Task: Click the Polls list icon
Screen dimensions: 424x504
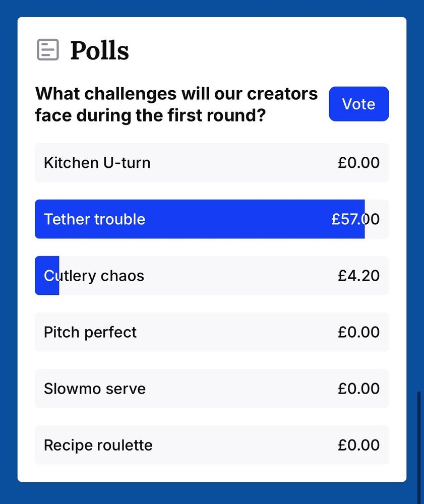Action: click(x=48, y=50)
